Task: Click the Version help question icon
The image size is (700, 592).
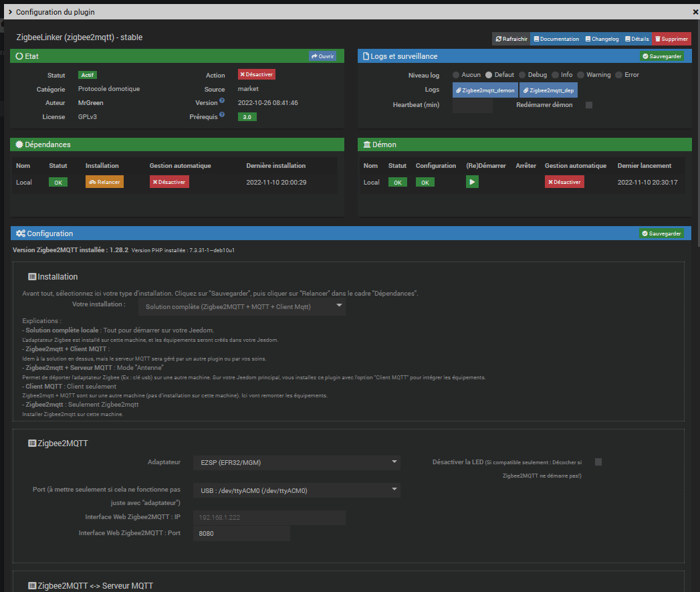Action: (222, 102)
